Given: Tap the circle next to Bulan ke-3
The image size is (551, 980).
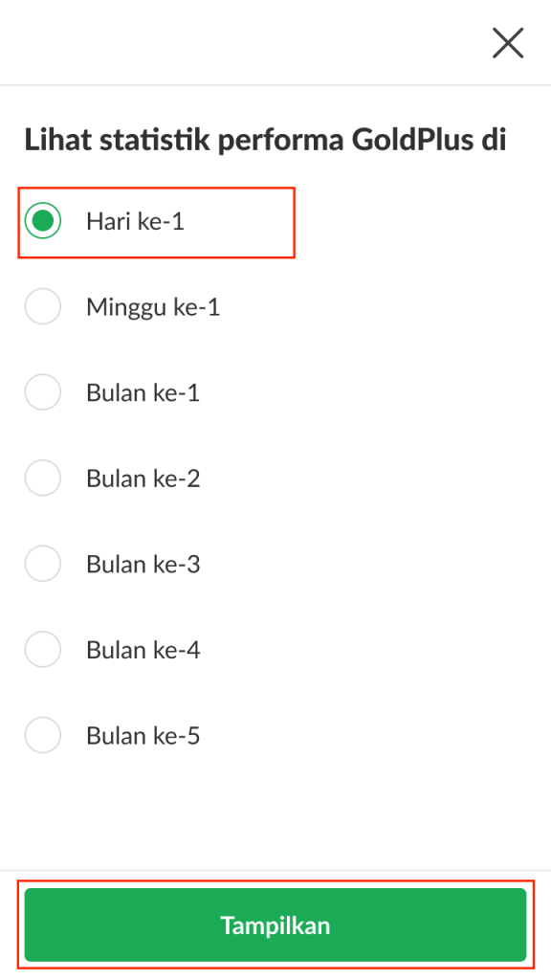Looking at the screenshot, I should 43,564.
